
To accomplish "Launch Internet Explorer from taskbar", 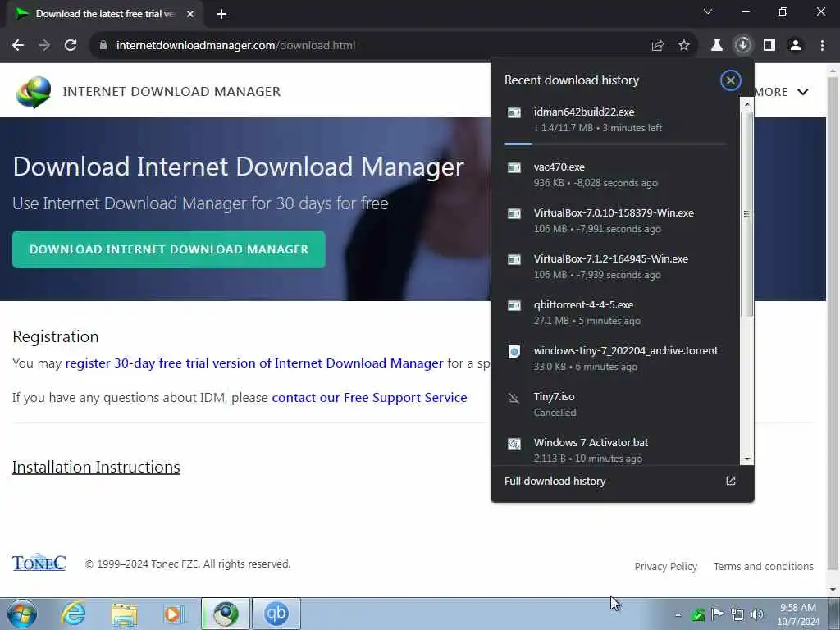I will (73, 614).
